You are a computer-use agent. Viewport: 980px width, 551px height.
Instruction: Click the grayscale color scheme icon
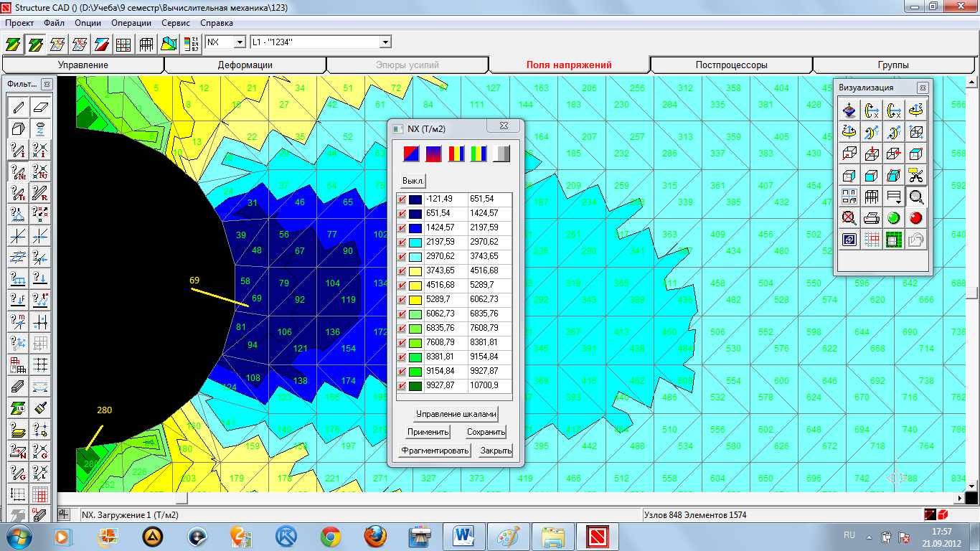(501, 153)
